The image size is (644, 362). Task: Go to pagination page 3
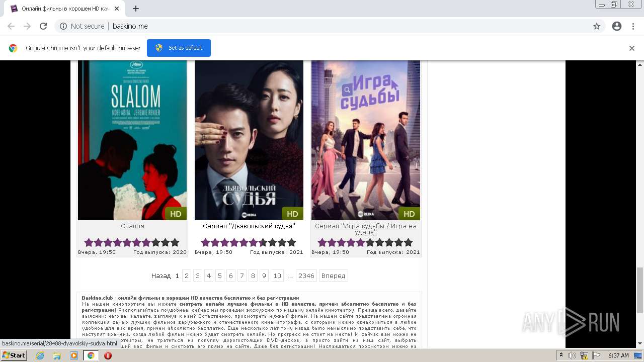click(x=198, y=276)
